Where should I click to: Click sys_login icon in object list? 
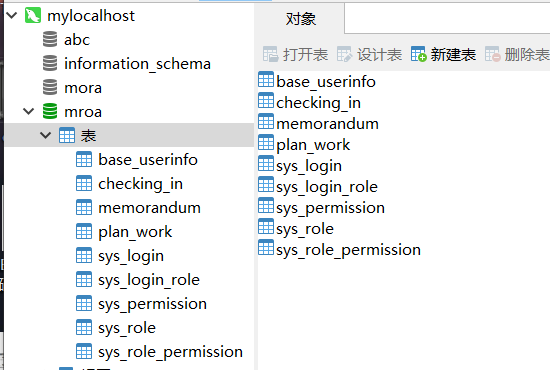click(x=266, y=163)
